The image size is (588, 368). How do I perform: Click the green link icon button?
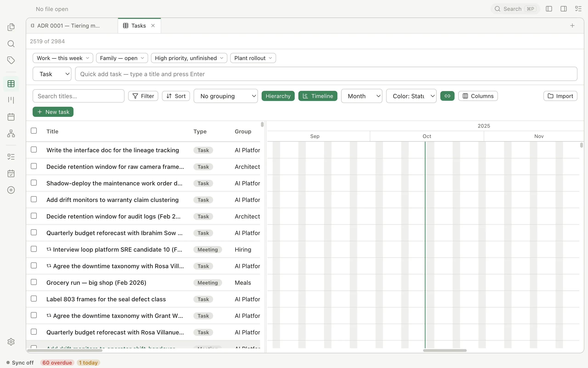tap(447, 96)
